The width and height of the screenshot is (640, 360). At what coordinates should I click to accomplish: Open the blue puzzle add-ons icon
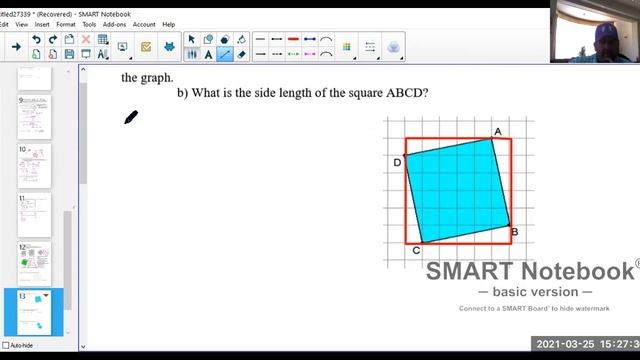pos(169,47)
